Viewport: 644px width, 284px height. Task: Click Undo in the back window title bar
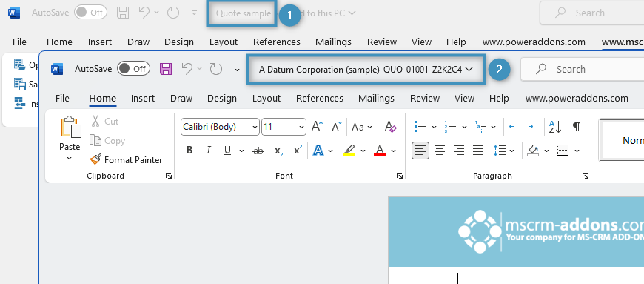[144, 13]
